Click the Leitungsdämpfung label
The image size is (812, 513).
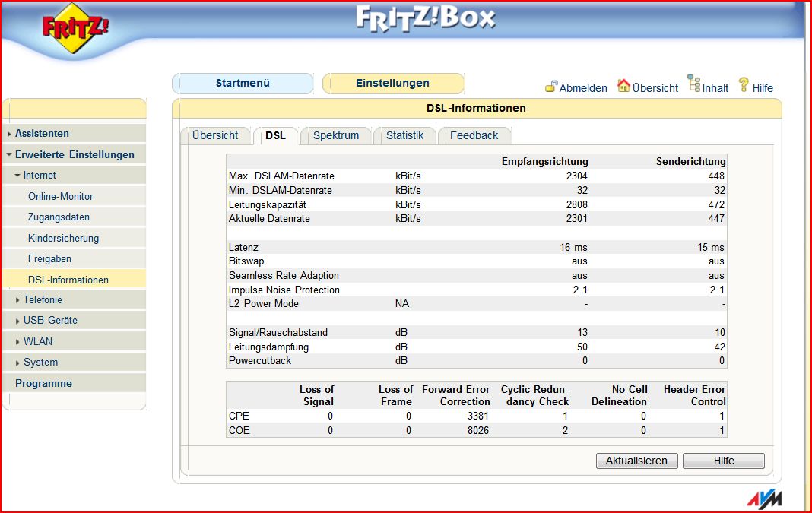pos(269,347)
